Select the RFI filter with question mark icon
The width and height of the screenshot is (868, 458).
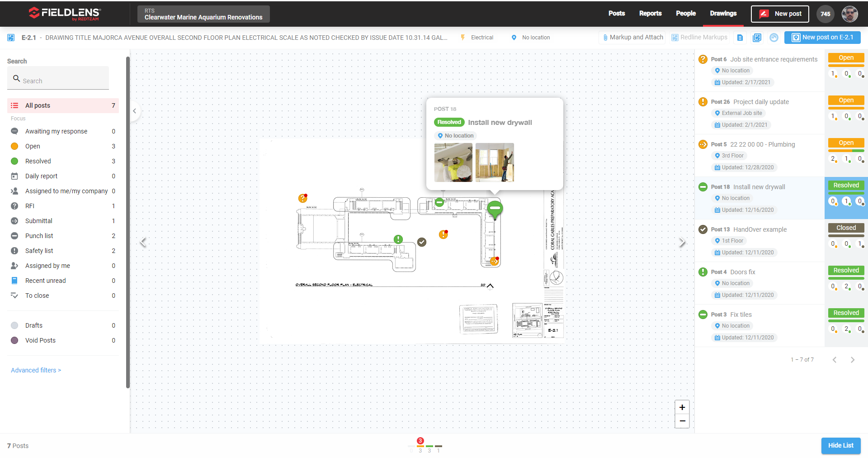tap(15, 206)
